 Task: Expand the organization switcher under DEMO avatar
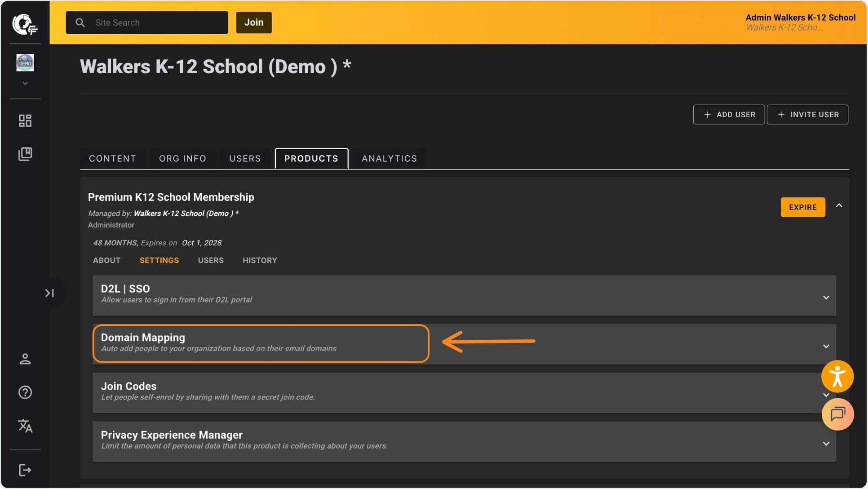point(25,83)
